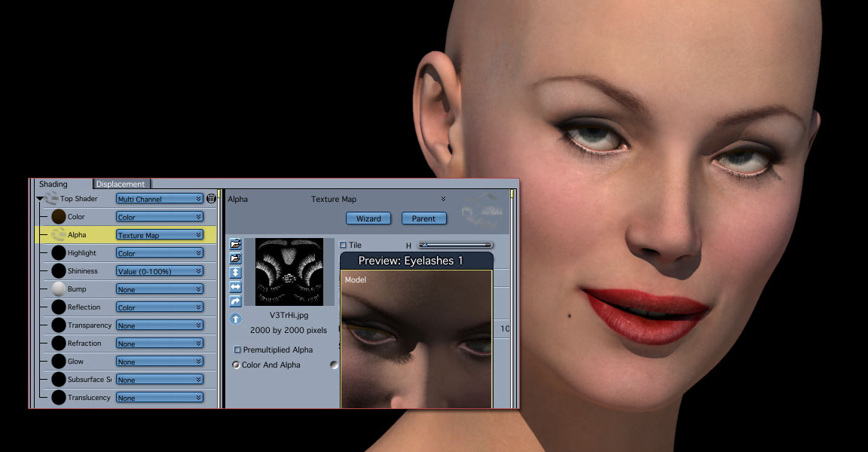This screenshot has height=452, width=868.
Task: Click the second folder icon beside texture
Action: pos(235,258)
